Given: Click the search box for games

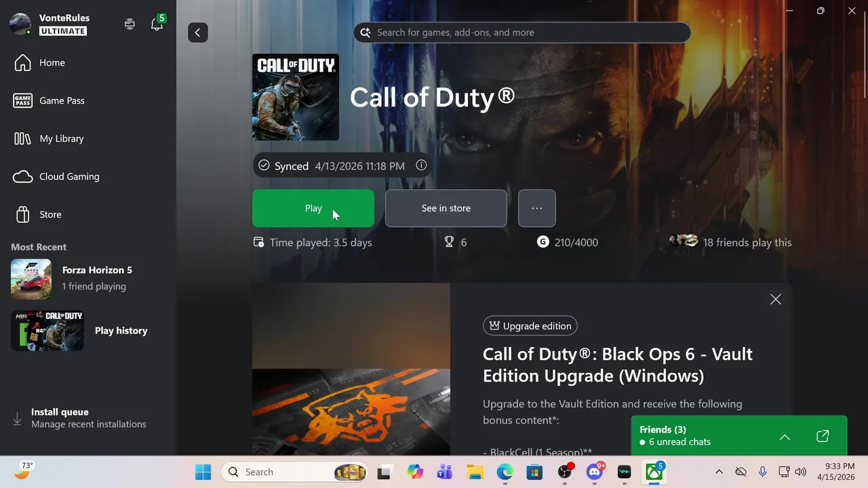Looking at the screenshot, I should [522, 33].
